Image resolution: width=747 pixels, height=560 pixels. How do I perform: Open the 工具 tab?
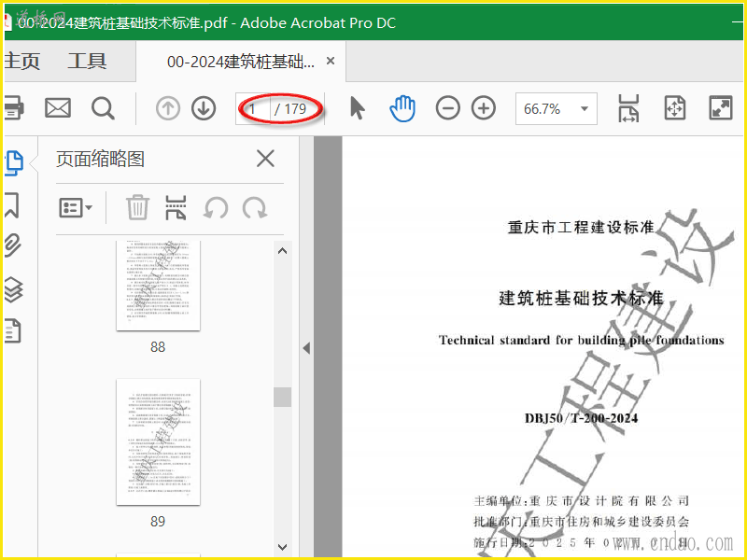[87, 62]
